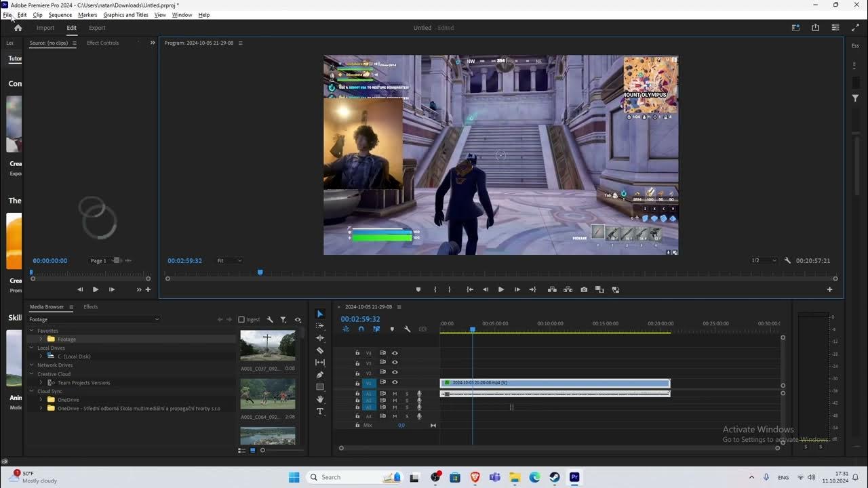Collapse the Creative Cloud section
Viewport: 868px width, 488px height.
pyautogui.click(x=31, y=374)
